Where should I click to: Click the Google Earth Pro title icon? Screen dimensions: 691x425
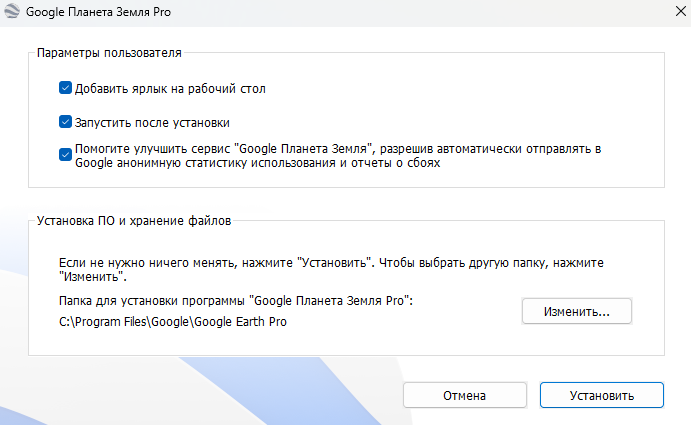pyautogui.click(x=12, y=11)
